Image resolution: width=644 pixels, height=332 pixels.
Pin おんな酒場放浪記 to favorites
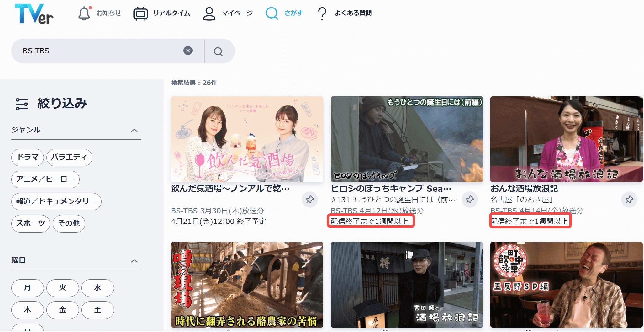(x=629, y=200)
